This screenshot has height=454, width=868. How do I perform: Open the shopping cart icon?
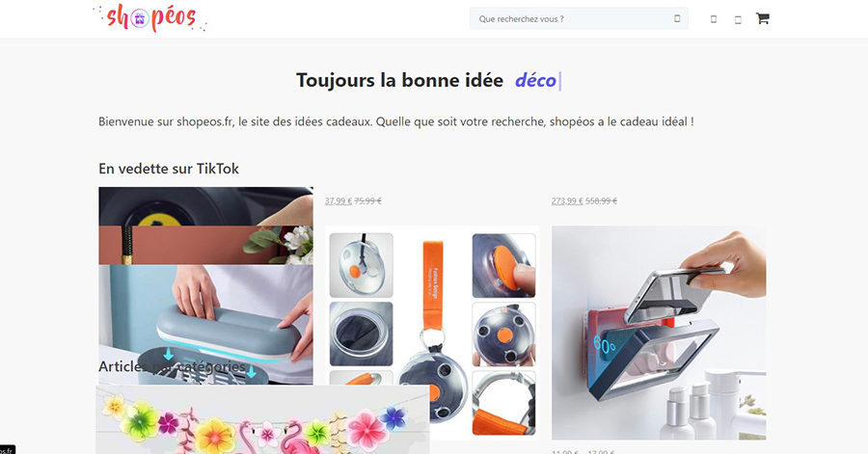tap(762, 19)
